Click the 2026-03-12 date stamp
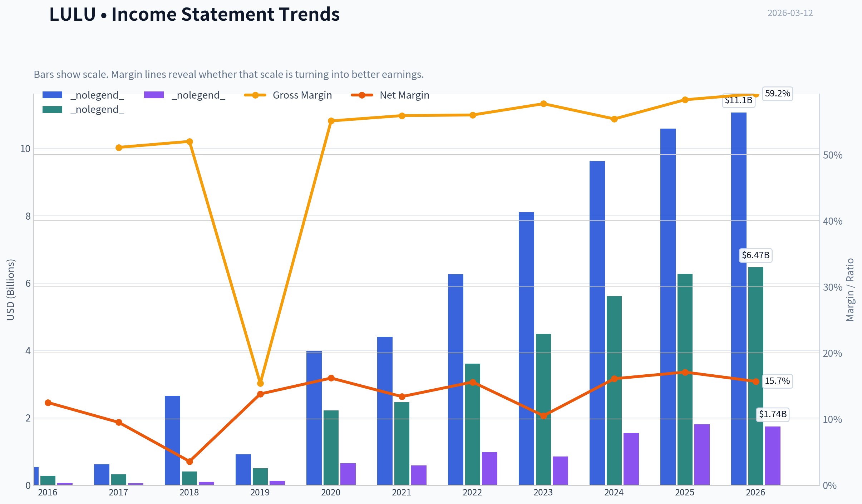Screen dimensions: 862x504 (x=790, y=13)
